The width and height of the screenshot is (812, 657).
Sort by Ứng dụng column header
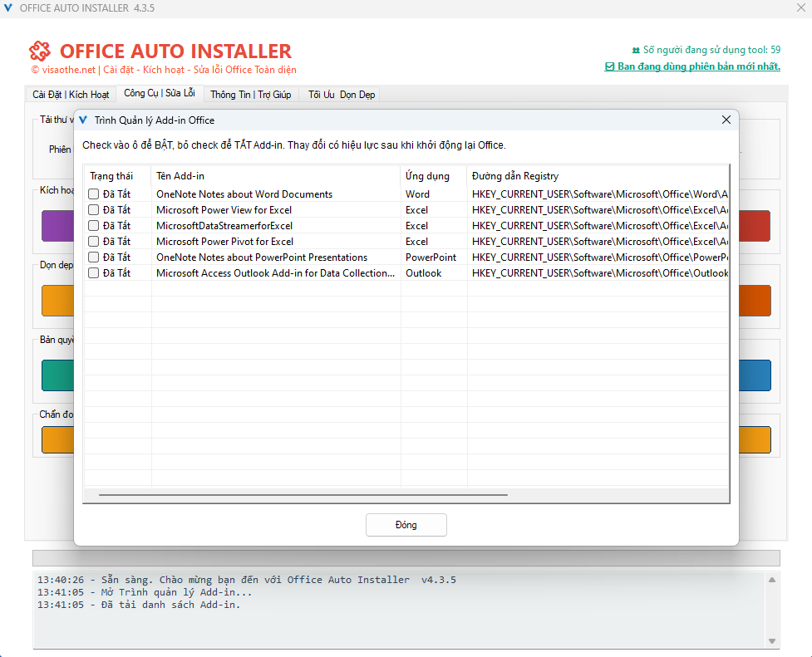pos(434,176)
